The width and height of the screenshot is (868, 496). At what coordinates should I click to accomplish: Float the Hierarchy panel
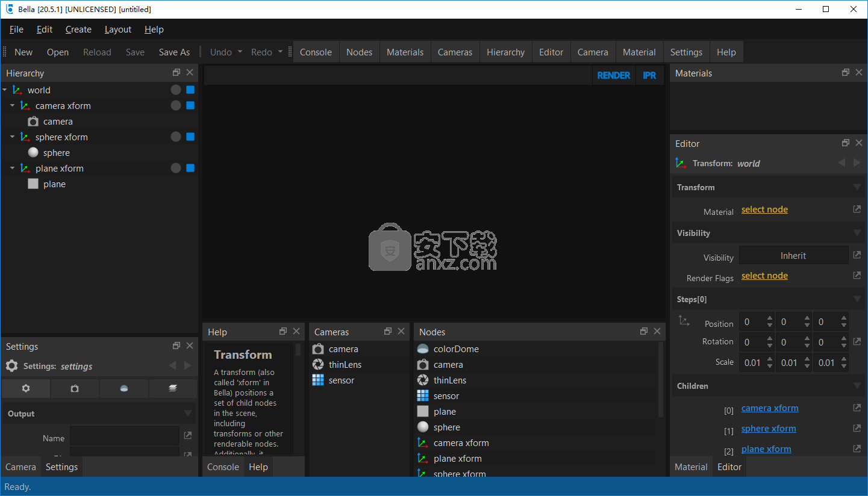point(176,72)
